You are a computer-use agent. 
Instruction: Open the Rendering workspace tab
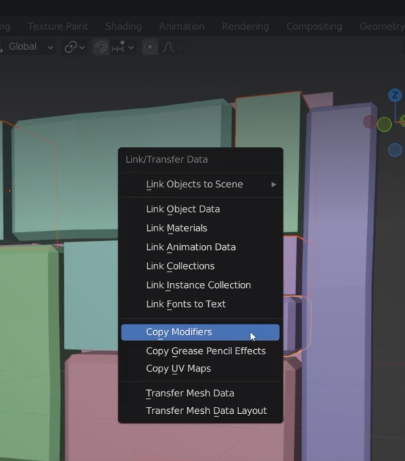(245, 26)
